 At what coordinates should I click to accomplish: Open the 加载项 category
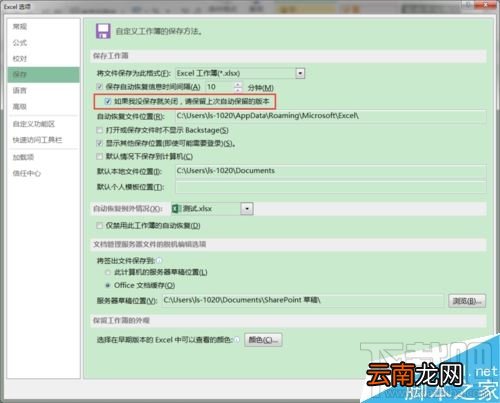click(23, 157)
